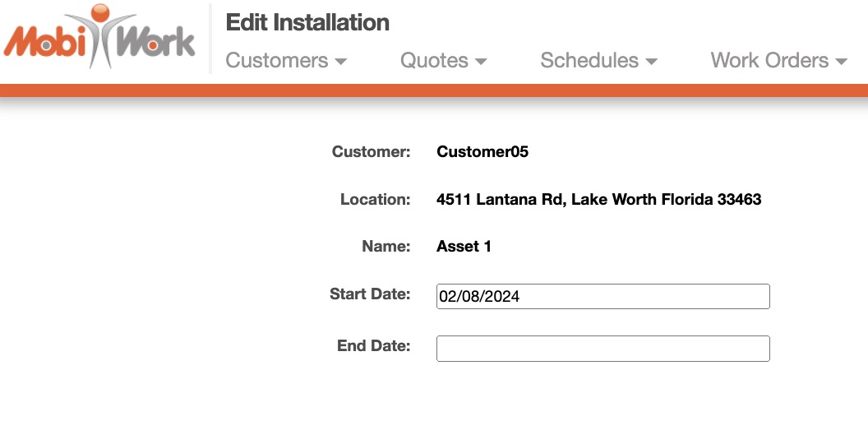Viewport: 868px width, 421px height.
Task: Expand the Quotes dropdown arrow
Action: click(x=482, y=62)
